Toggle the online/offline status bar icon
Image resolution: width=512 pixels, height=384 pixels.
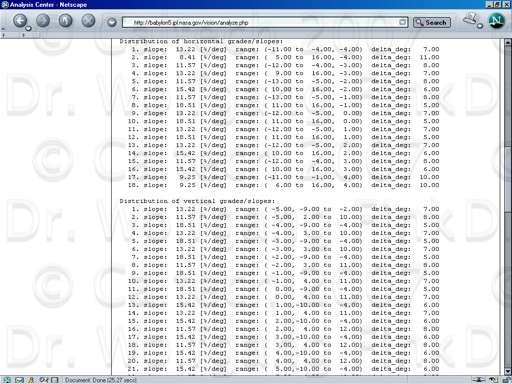coord(479,380)
